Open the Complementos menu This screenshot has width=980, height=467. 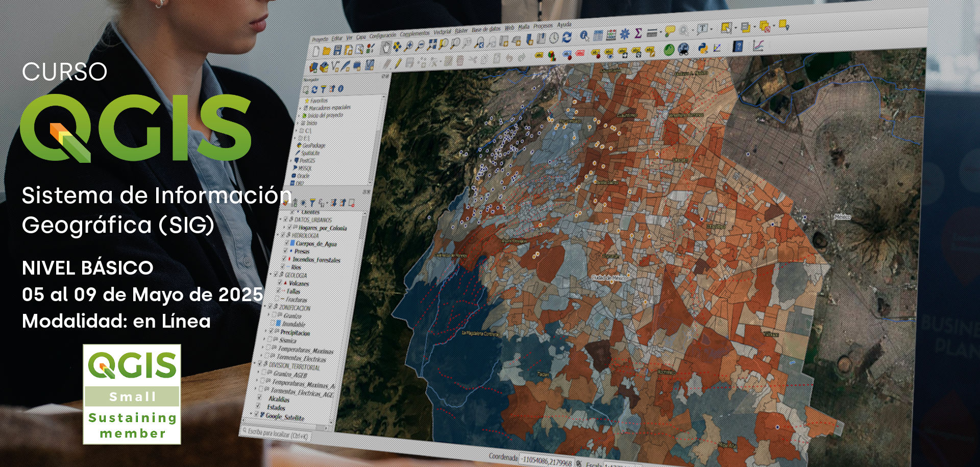coord(414,34)
